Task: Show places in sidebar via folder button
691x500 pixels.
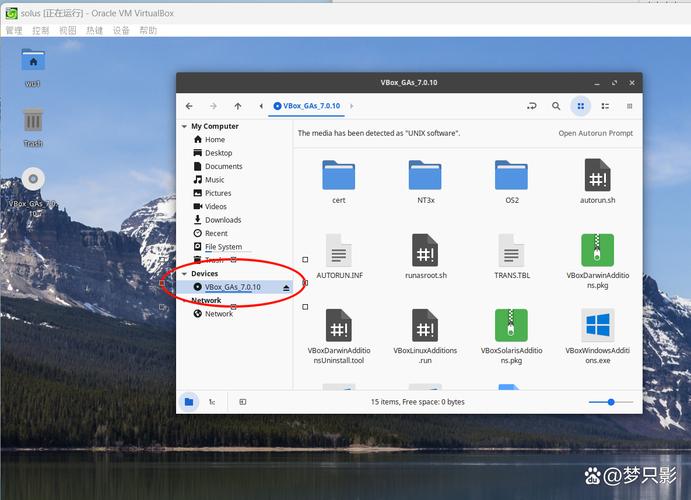Action: 189,402
